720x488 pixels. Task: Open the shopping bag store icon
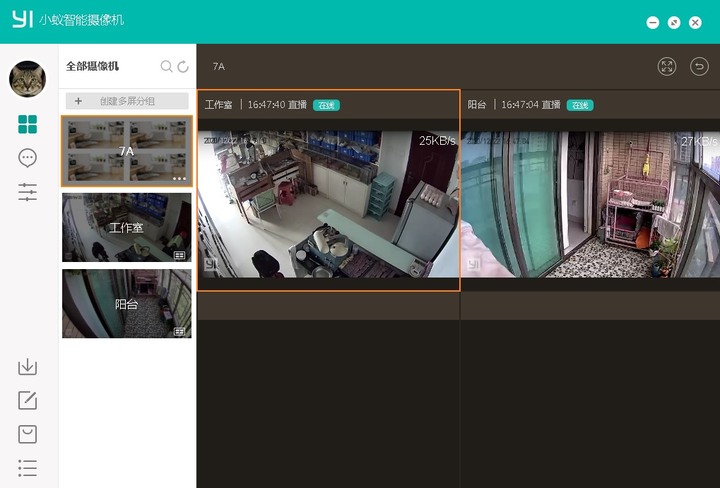[28, 434]
